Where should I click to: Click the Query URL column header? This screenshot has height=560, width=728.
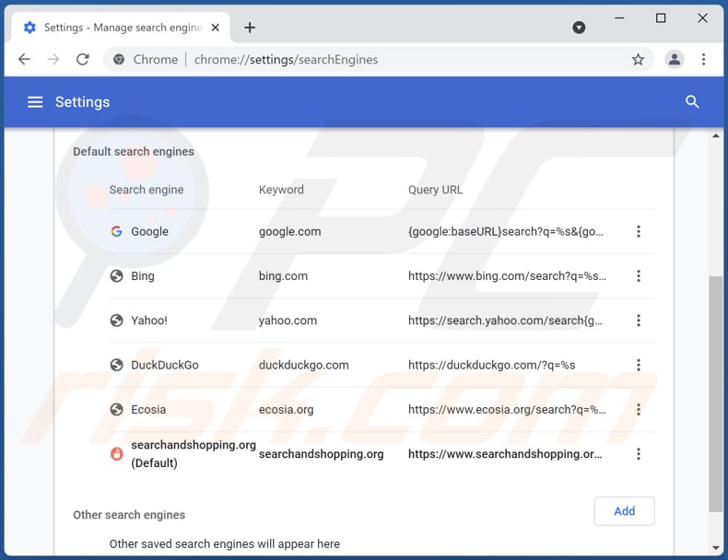point(436,190)
